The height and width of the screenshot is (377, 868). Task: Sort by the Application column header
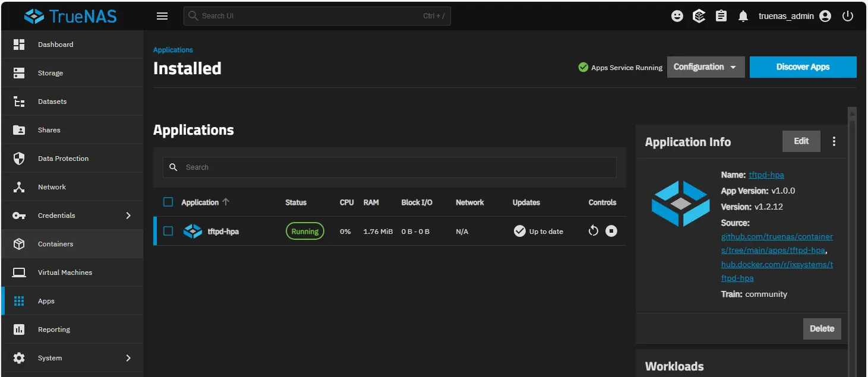click(x=200, y=202)
